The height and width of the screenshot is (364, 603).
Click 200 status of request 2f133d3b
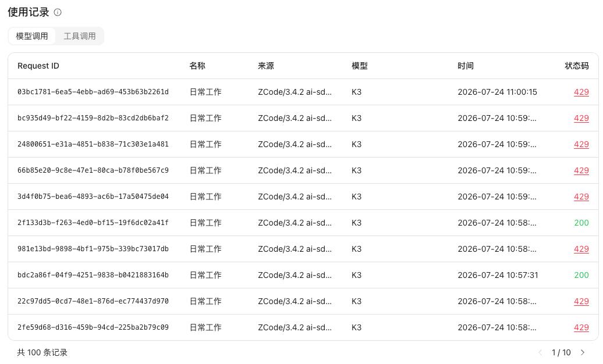coord(581,223)
